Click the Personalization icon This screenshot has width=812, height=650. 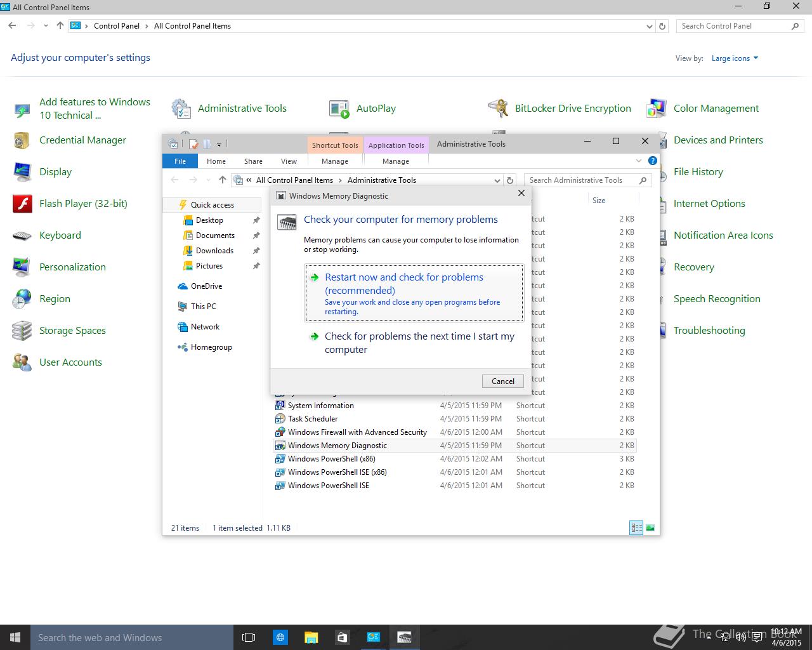point(22,267)
